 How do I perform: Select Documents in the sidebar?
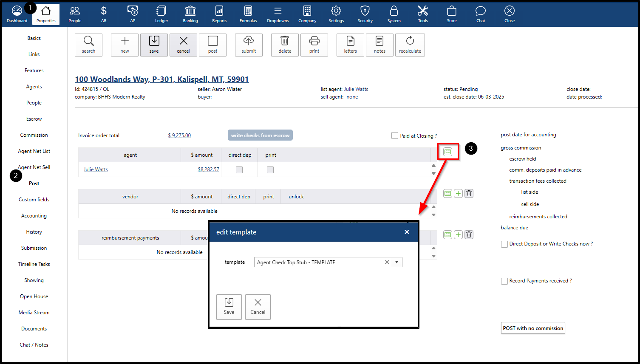click(34, 329)
